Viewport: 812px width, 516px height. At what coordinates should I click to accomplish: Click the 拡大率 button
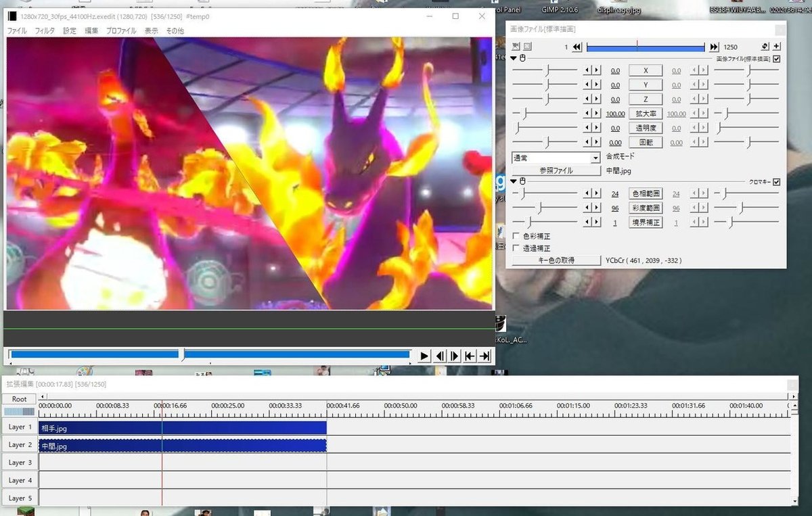[646, 114]
